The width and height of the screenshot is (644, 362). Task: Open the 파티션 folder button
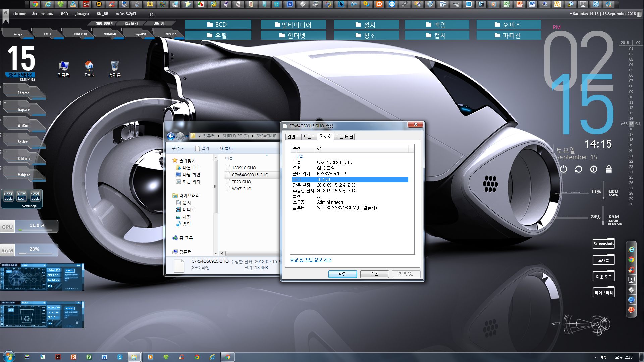508,35
